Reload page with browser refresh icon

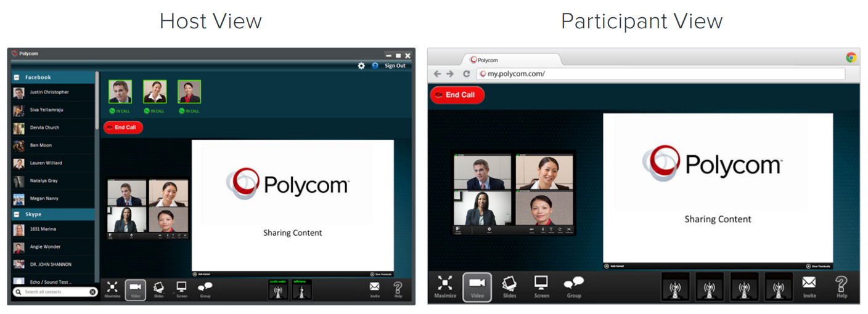click(467, 73)
